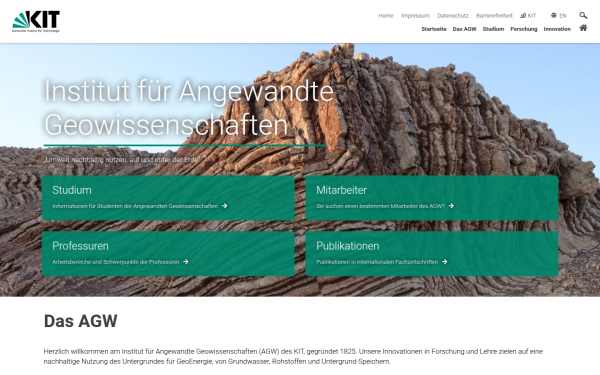Click the arrow in the Professuren card
Screen dimensions: 600x375
(186, 262)
